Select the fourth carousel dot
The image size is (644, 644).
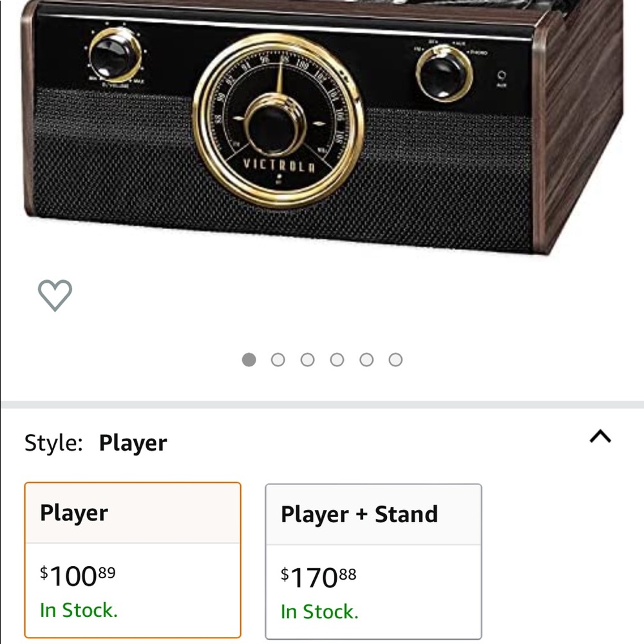pyautogui.click(x=337, y=360)
